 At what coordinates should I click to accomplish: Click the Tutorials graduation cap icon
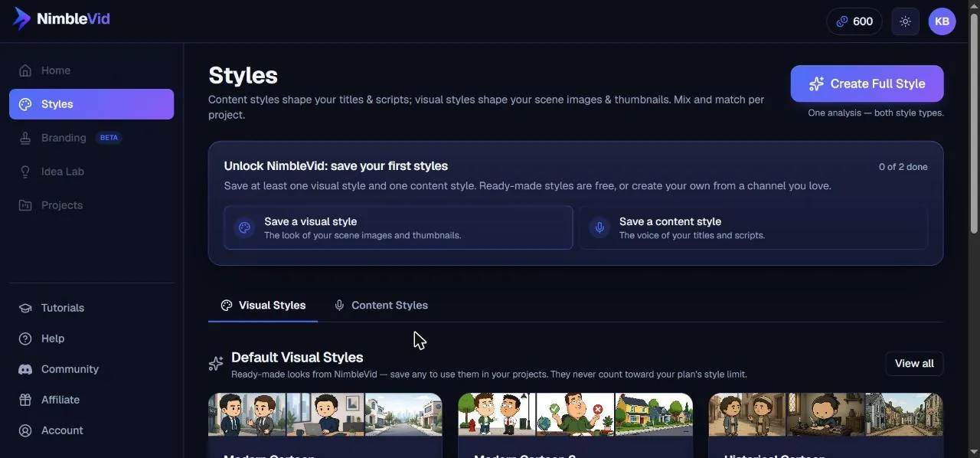click(x=25, y=308)
